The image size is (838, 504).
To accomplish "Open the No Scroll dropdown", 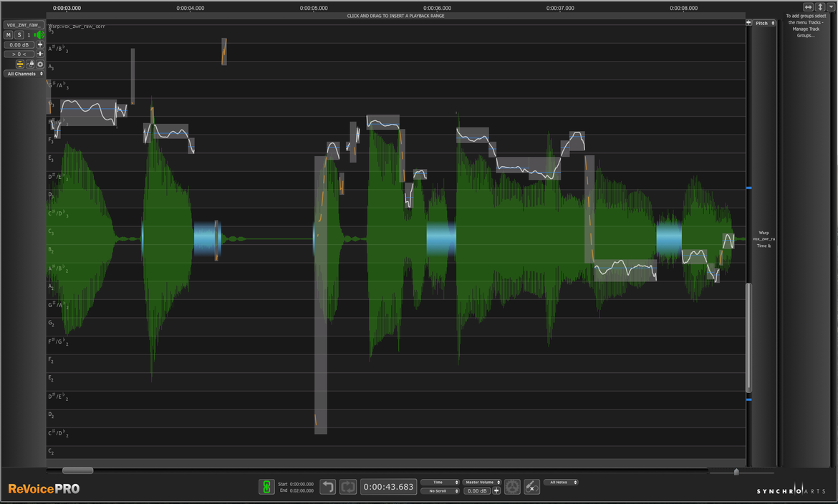I will (x=440, y=490).
